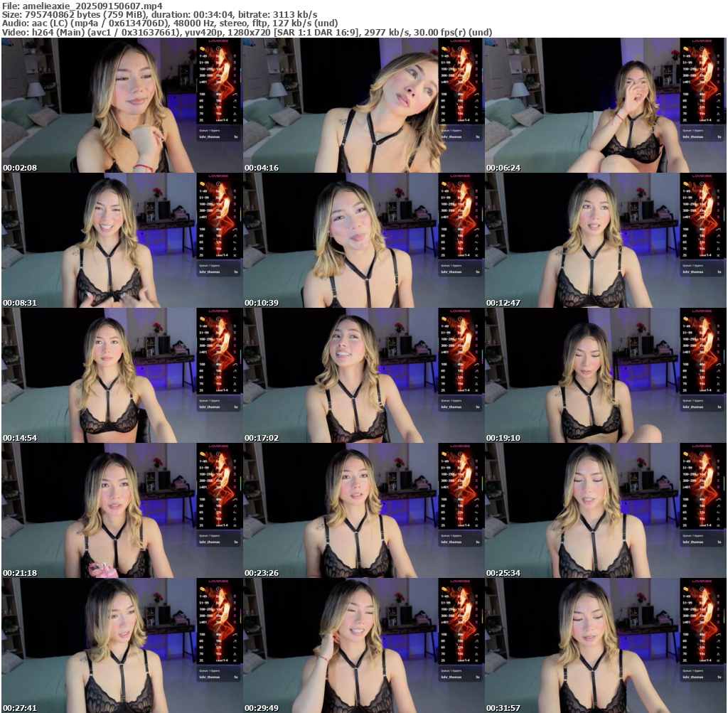Open the frame at 00:21:18

point(122,510)
